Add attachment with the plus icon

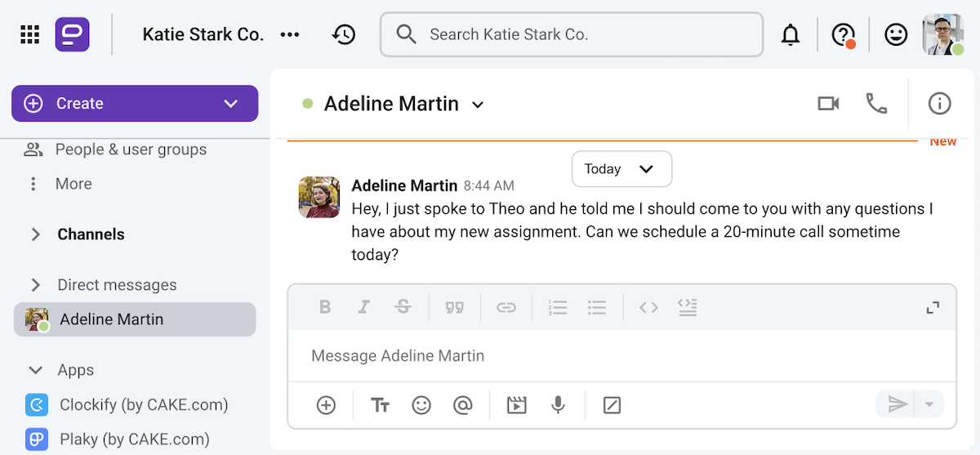pos(326,404)
